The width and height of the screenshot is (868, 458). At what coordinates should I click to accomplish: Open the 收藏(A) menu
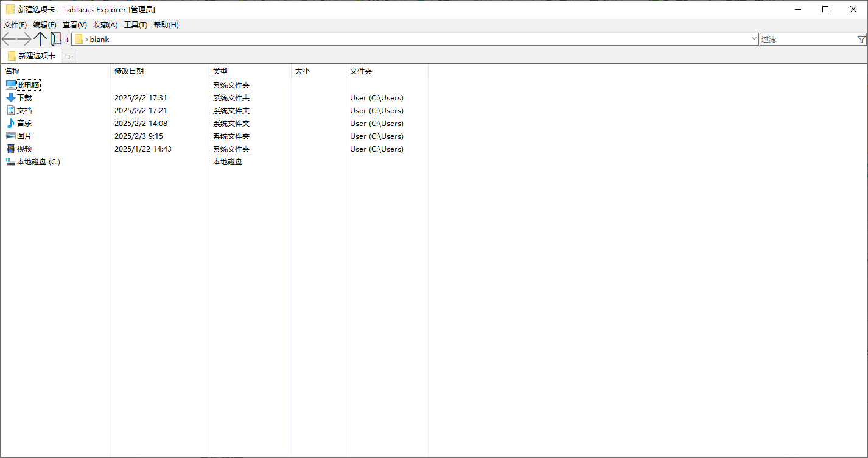point(105,25)
